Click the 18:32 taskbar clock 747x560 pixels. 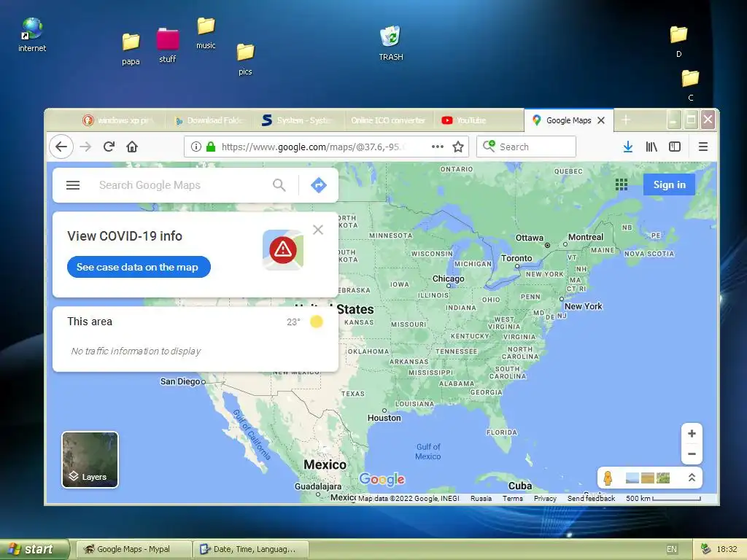tap(727, 549)
